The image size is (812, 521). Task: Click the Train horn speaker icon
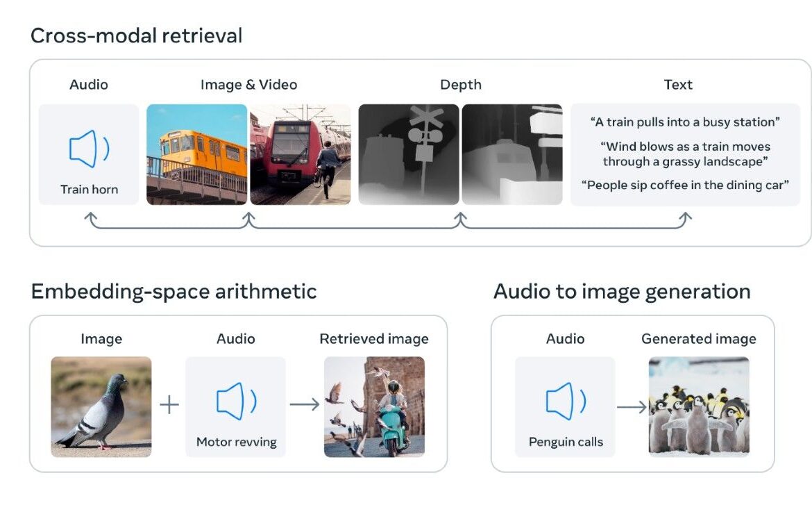coord(89,149)
